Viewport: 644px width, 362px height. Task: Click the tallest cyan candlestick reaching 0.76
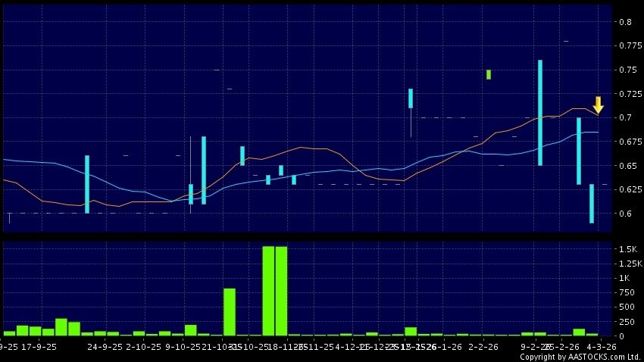[x=540, y=112]
